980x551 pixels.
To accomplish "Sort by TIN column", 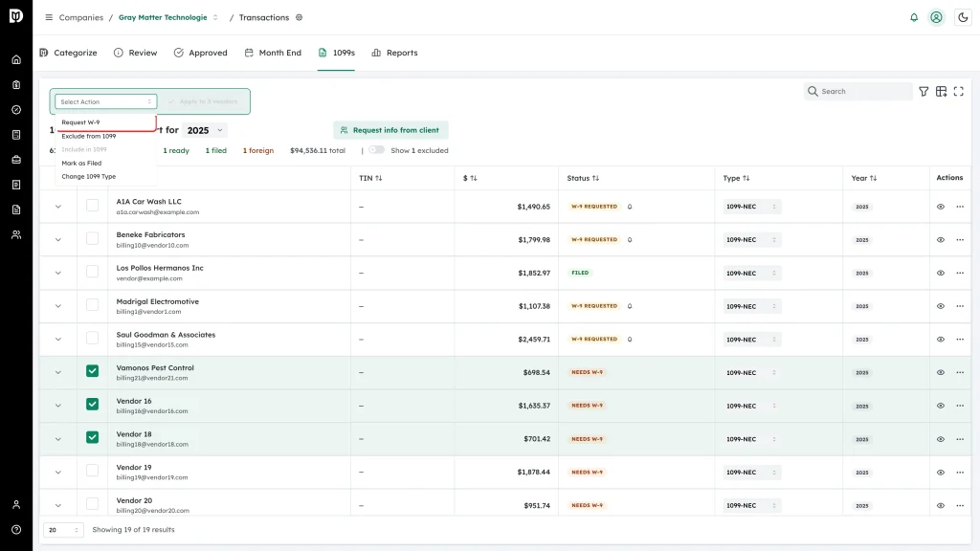I will coord(370,178).
